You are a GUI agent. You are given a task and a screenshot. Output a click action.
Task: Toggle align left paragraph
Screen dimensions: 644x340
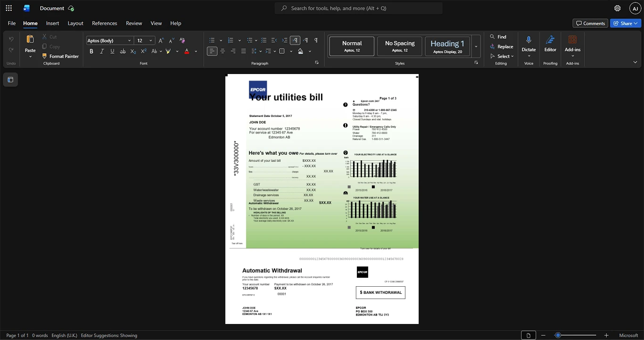coord(212,51)
